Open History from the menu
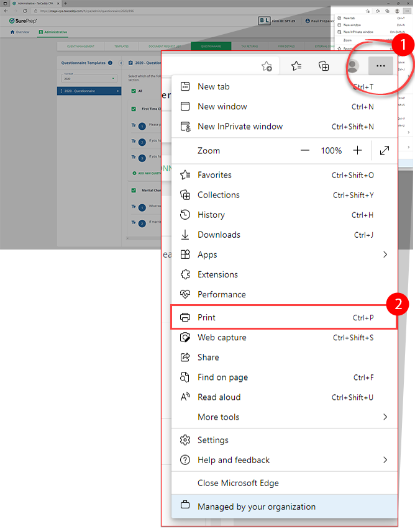 [285, 215]
